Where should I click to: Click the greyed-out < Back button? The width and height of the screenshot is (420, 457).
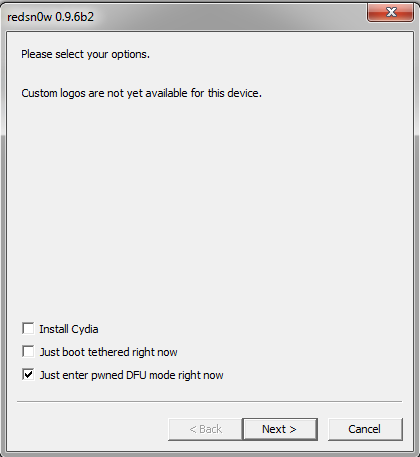click(205, 429)
